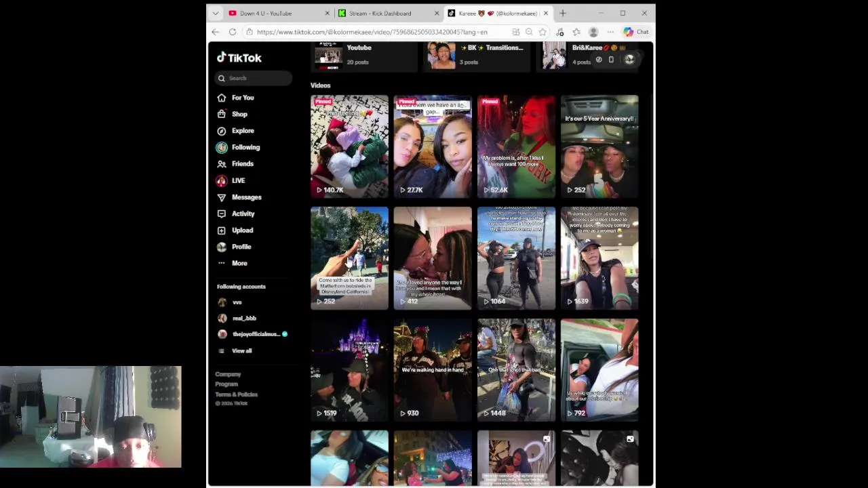The image size is (868, 488).
Task: Open the browser media control icon
Action: click(x=559, y=32)
